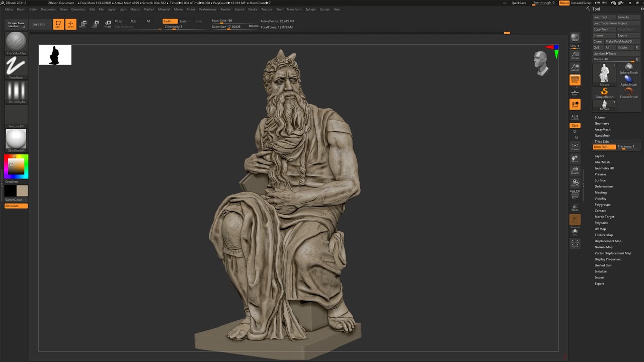
Task: Activate the Move transform mode
Action: [x=83, y=24]
